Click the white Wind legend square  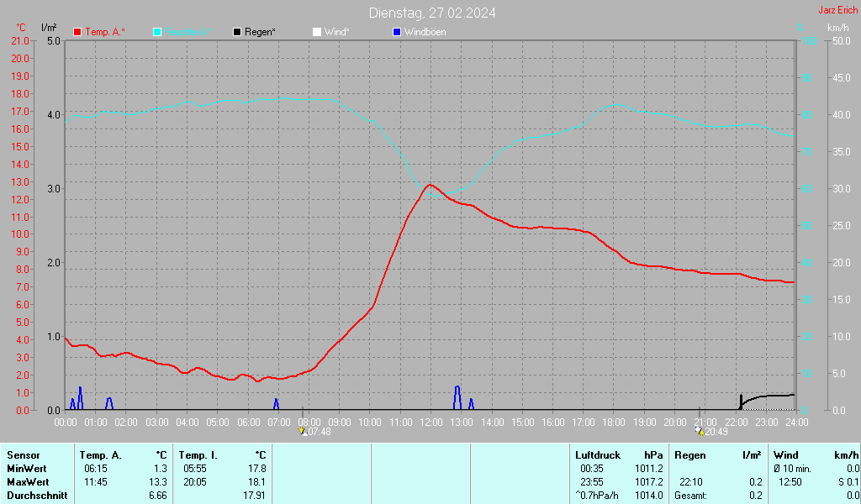pos(317,32)
